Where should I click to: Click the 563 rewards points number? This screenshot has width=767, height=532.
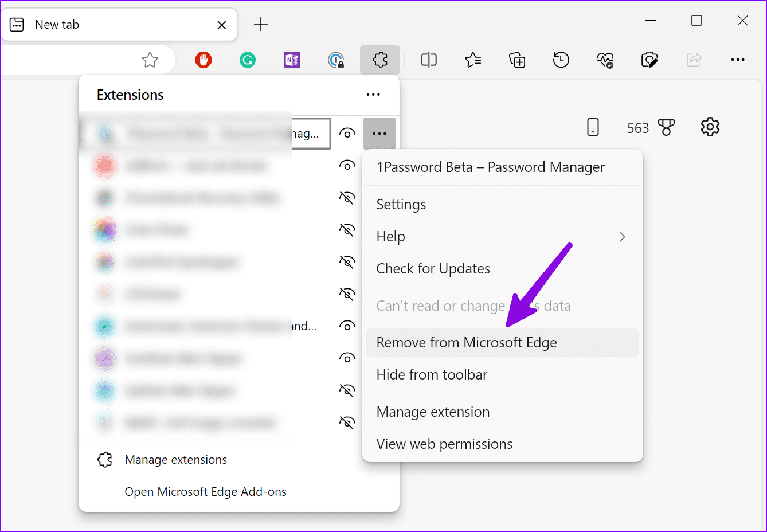(x=638, y=128)
